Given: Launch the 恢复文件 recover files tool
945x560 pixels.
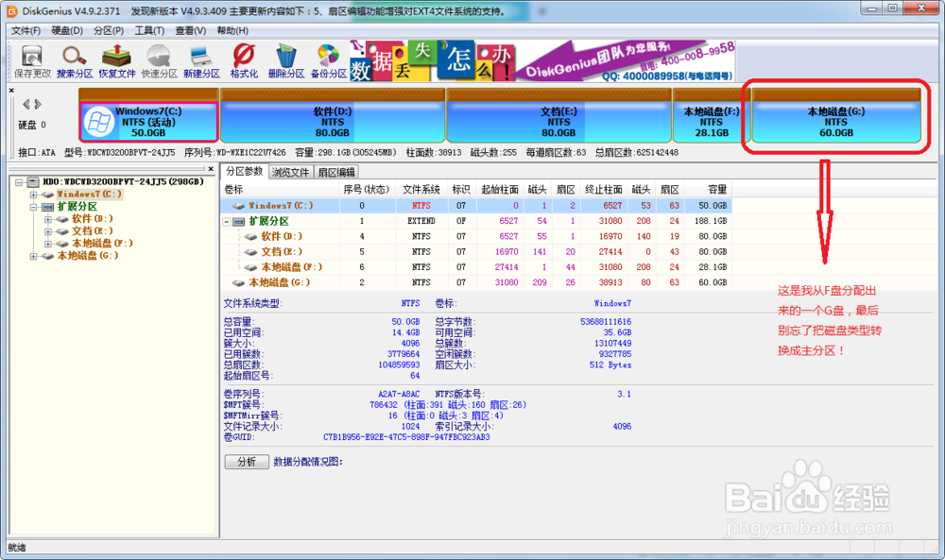Looking at the screenshot, I should tap(117, 61).
